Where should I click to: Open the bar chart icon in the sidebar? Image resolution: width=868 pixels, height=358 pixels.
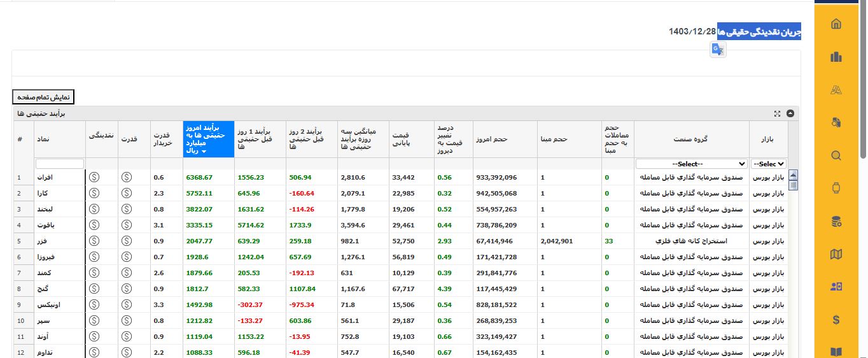(x=836, y=57)
